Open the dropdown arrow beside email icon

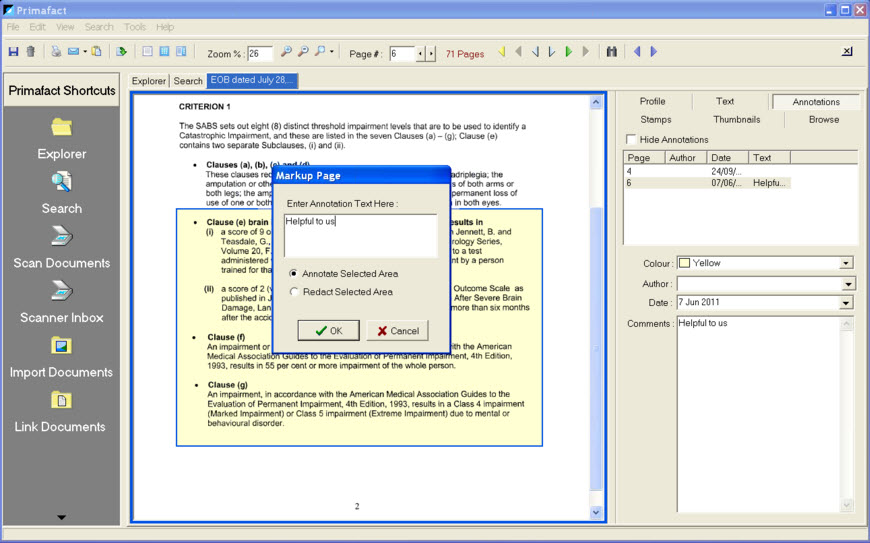(85, 53)
